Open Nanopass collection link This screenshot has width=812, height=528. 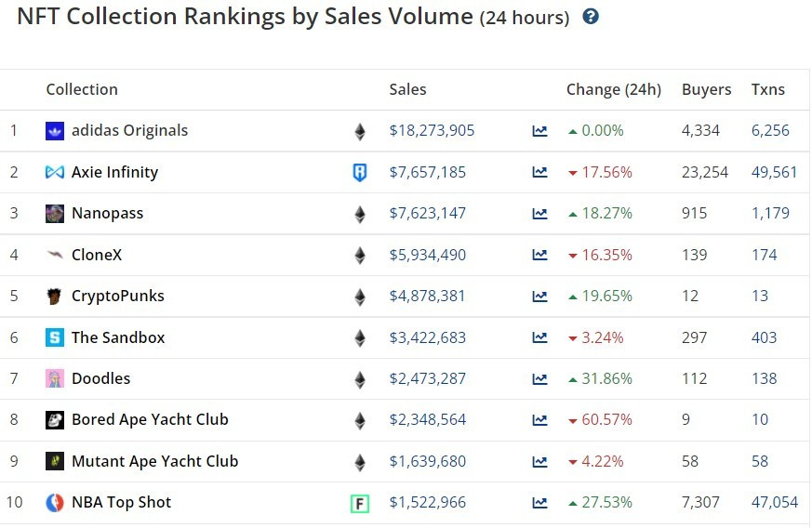click(107, 213)
